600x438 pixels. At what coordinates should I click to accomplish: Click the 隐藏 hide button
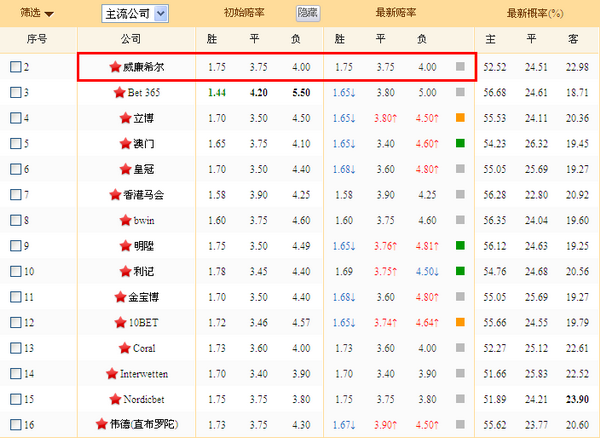click(308, 14)
